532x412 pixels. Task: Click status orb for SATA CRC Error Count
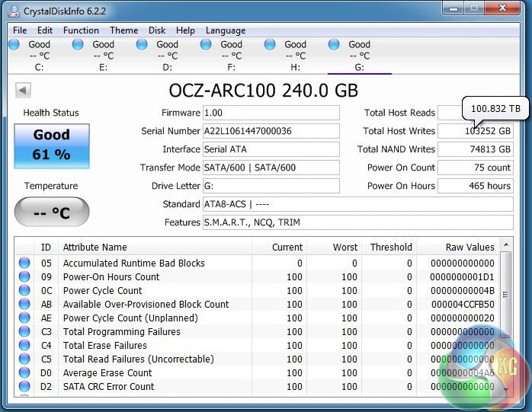click(x=25, y=387)
